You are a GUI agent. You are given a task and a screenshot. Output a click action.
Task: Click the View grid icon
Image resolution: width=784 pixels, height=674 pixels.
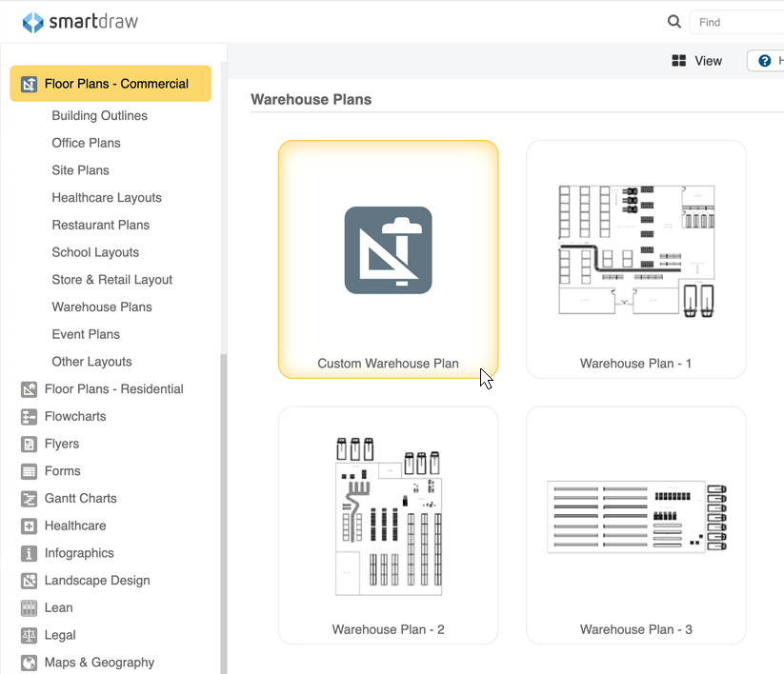(x=678, y=61)
